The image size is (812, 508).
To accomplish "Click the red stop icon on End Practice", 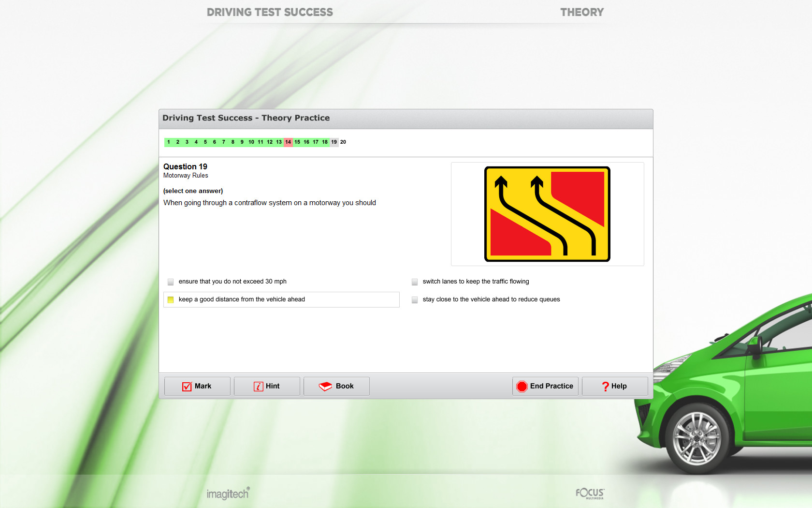I will (x=522, y=386).
